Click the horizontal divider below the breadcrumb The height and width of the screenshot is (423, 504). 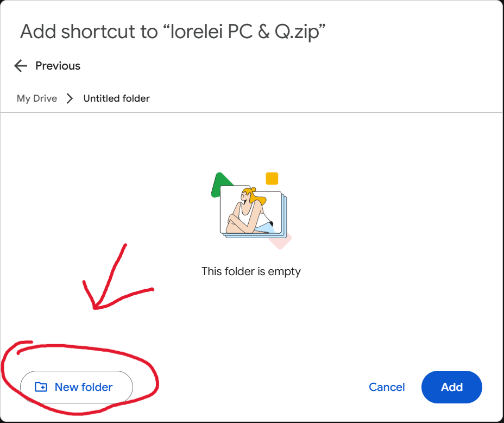tap(252, 113)
